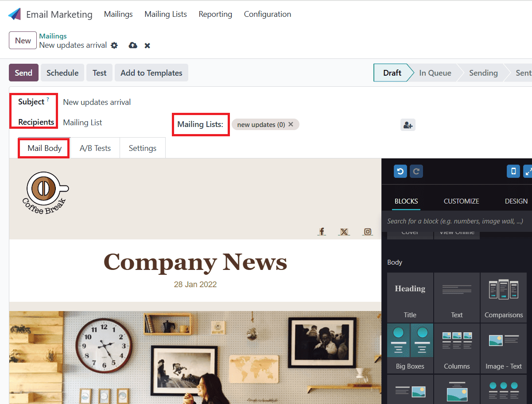The width and height of the screenshot is (532, 404).
Task: Open the DESIGN editor tab
Action: [516, 201]
